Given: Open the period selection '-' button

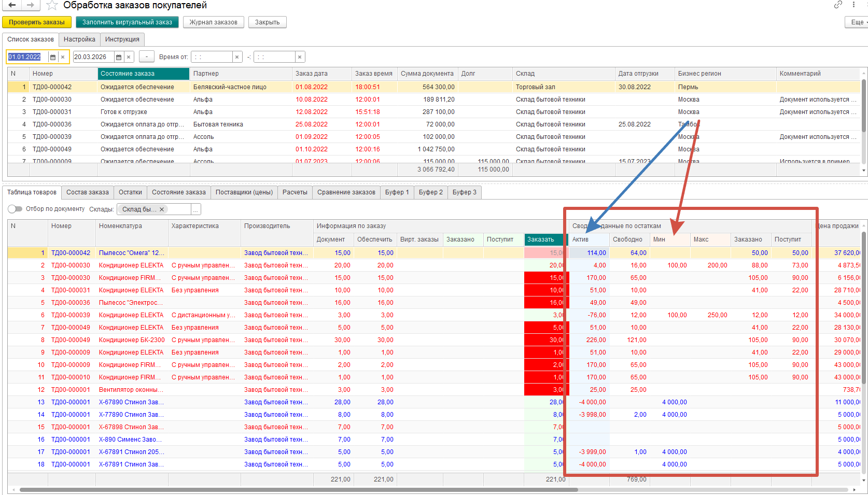Looking at the screenshot, I should (147, 57).
